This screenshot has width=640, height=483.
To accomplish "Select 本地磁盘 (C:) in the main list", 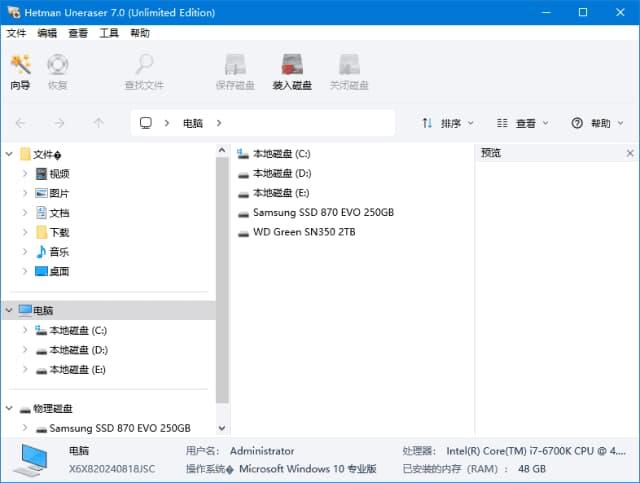I will [280, 154].
